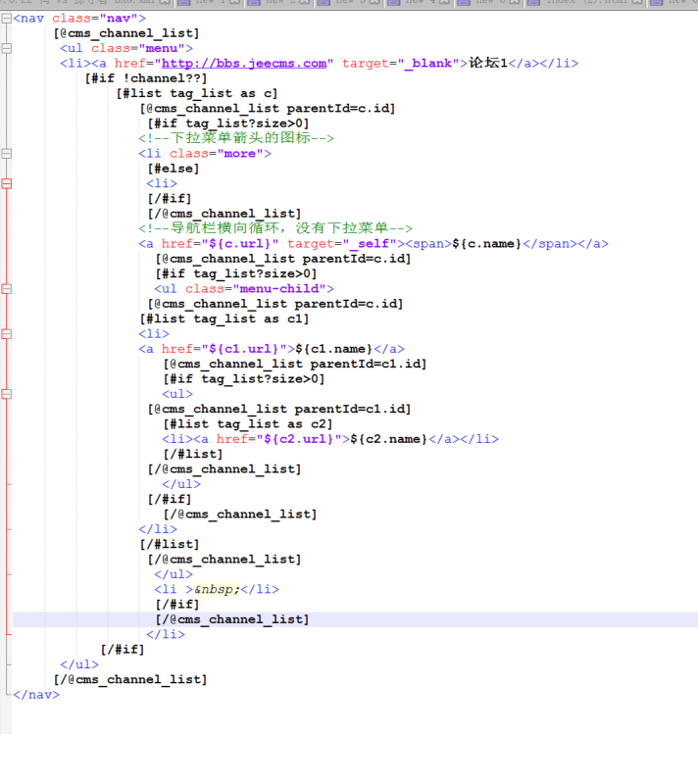Image resolution: width=698 pixels, height=784 pixels.
Task: Collapse the <ul> fold after the c1.id check
Action: click(x=6, y=394)
